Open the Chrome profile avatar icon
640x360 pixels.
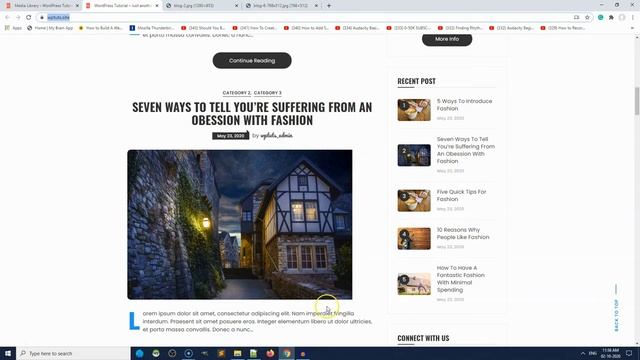(x=622, y=18)
